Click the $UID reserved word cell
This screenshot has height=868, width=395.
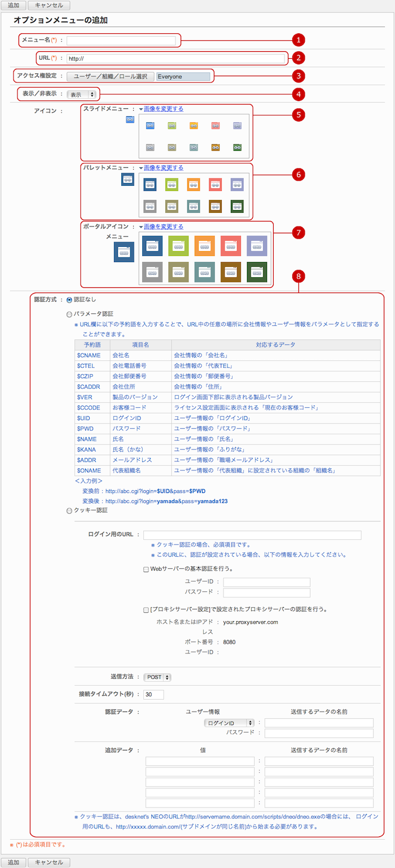(93, 418)
